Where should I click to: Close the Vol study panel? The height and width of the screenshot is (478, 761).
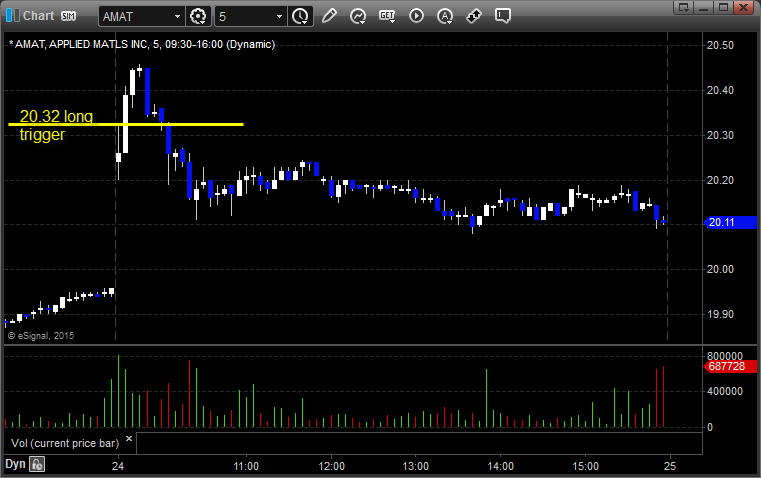[129, 438]
